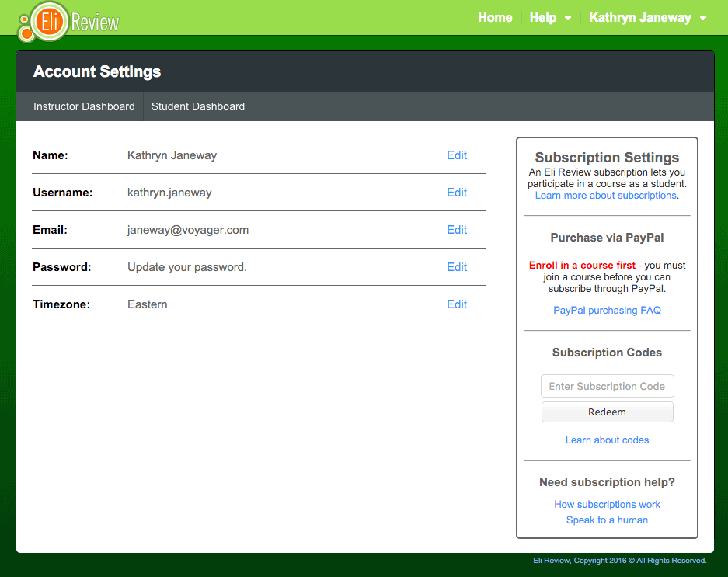
Task: Click the Need subscription help? heading
Action: point(607,482)
